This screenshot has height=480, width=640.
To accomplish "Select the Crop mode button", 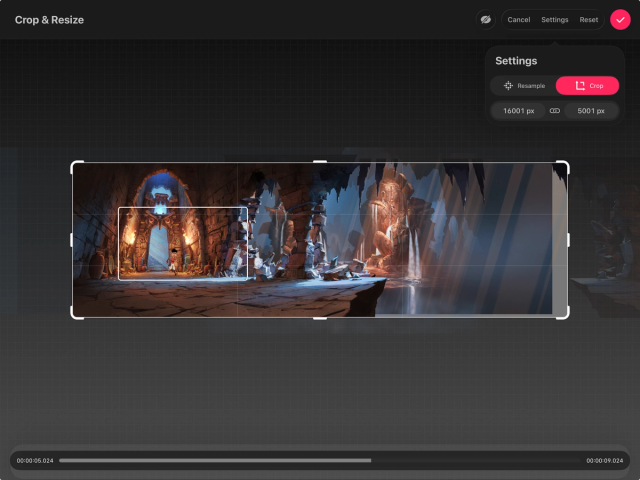I will 587,86.
